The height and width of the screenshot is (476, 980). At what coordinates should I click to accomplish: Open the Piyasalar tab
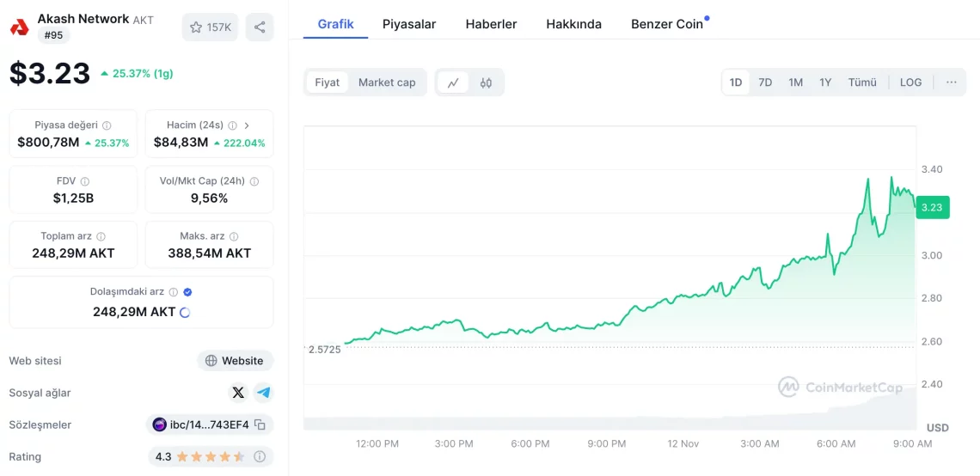[409, 24]
